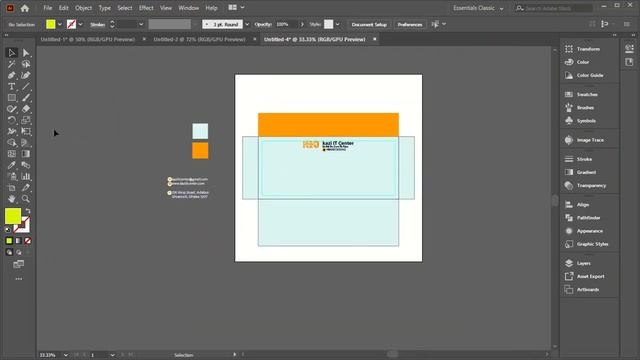Open the Essentials Classic workspace dropdown

click(478, 8)
